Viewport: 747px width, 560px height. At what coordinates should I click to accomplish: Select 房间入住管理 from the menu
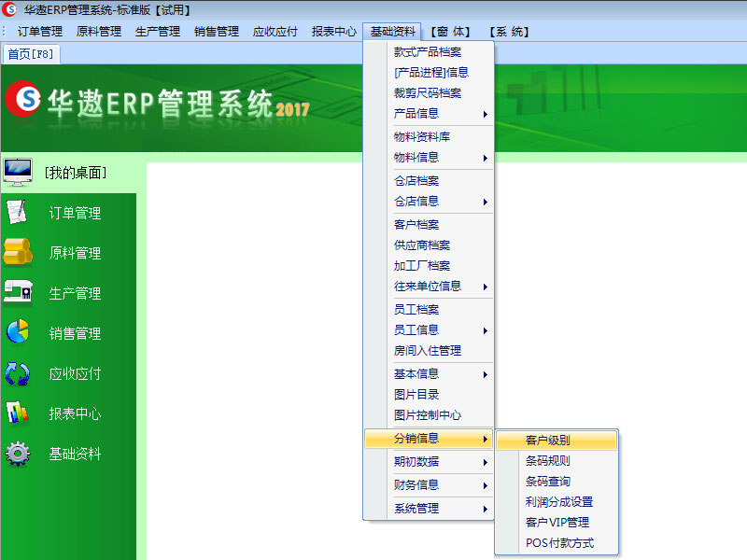point(429,351)
